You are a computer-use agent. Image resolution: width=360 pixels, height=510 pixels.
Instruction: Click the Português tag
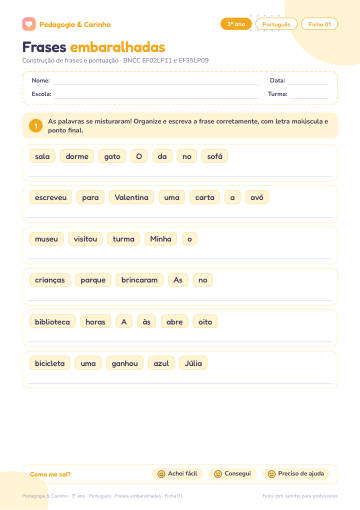coord(276,24)
